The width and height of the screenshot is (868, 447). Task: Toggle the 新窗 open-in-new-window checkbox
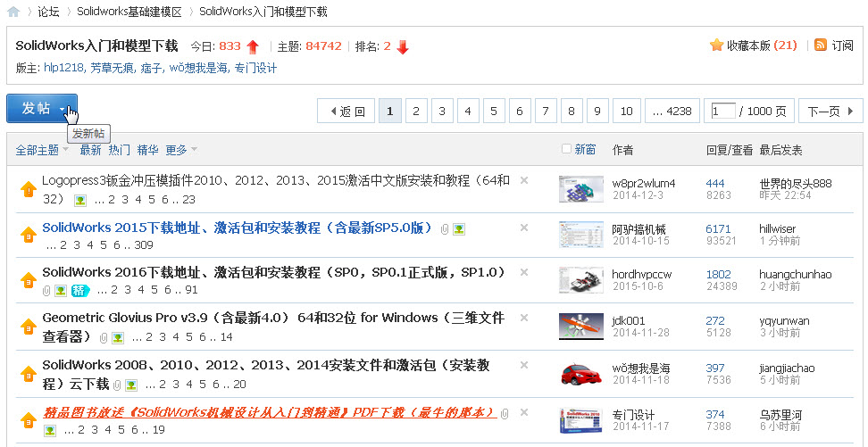(x=566, y=149)
